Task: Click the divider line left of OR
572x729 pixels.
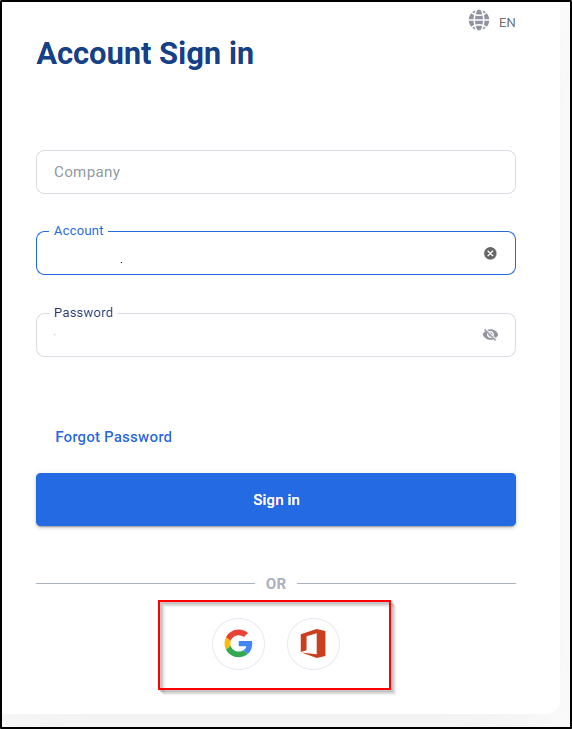Action: point(146,583)
